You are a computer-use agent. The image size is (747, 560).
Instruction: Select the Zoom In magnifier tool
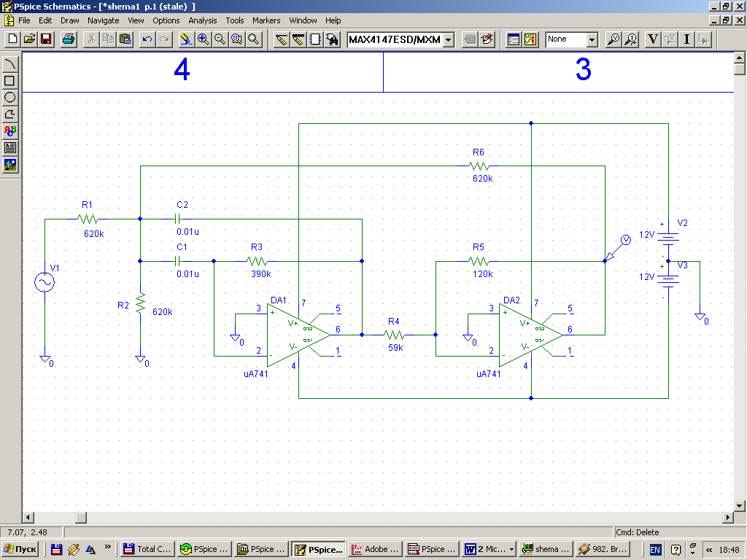tap(203, 39)
